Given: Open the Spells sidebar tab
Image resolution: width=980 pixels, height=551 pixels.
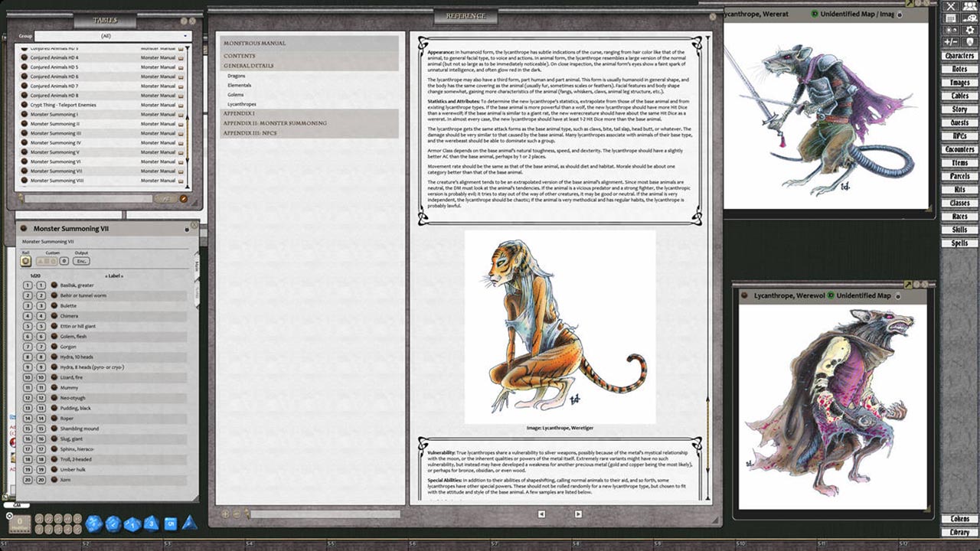Looking at the screenshot, I should [959, 243].
